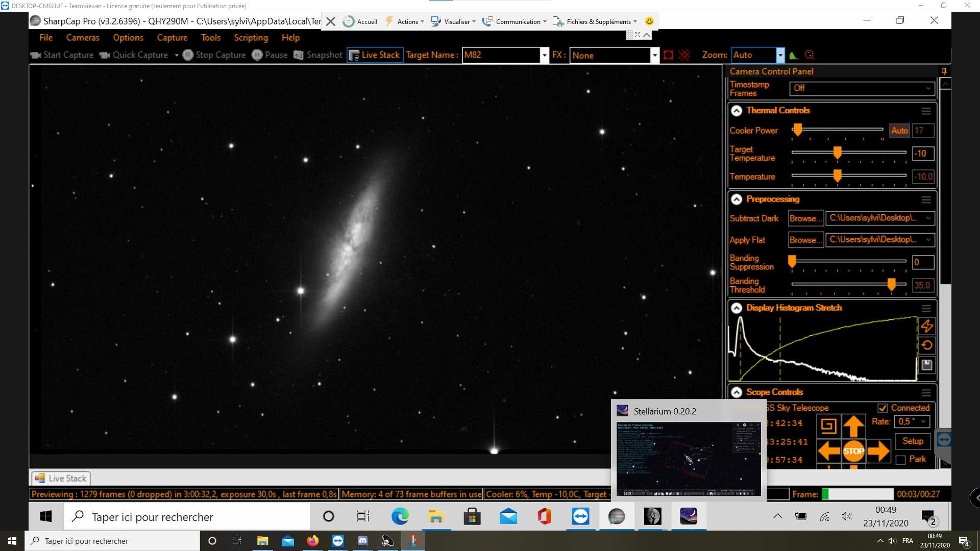The width and height of the screenshot is (980, 551).
Task: Click the Target Temperature slider handle
Action: [837, 153]
